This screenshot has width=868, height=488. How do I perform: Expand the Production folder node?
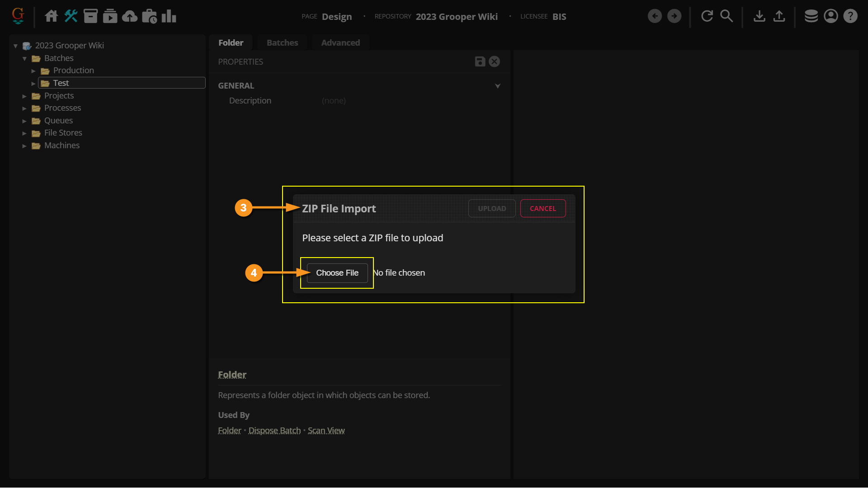[x=33, y=71]
